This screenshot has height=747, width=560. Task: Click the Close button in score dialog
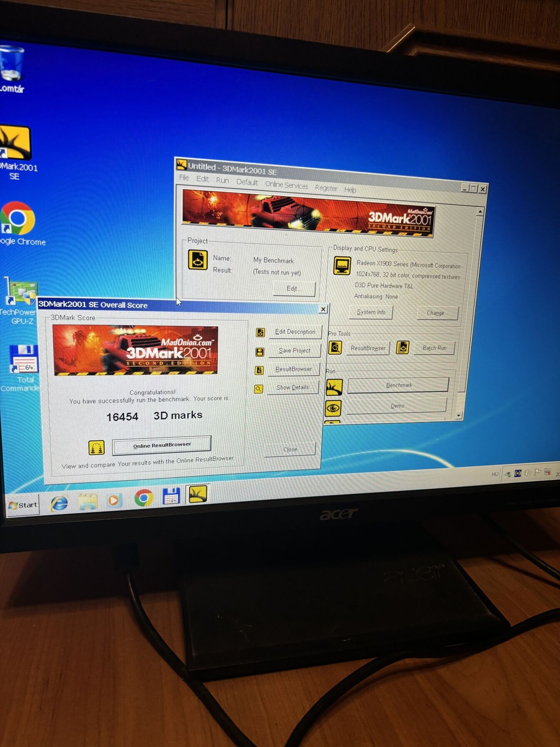click(290, 449)
